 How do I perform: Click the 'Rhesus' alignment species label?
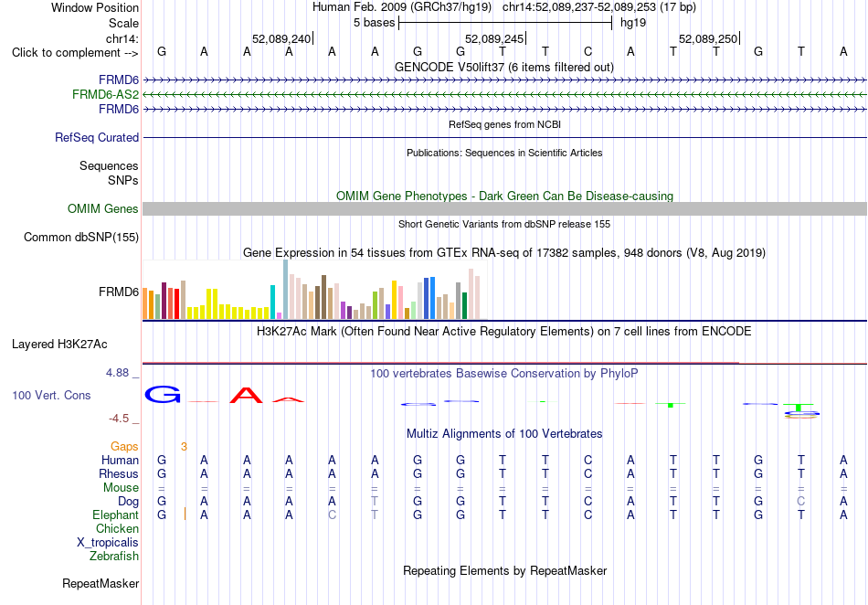click(x=119, y=473)
